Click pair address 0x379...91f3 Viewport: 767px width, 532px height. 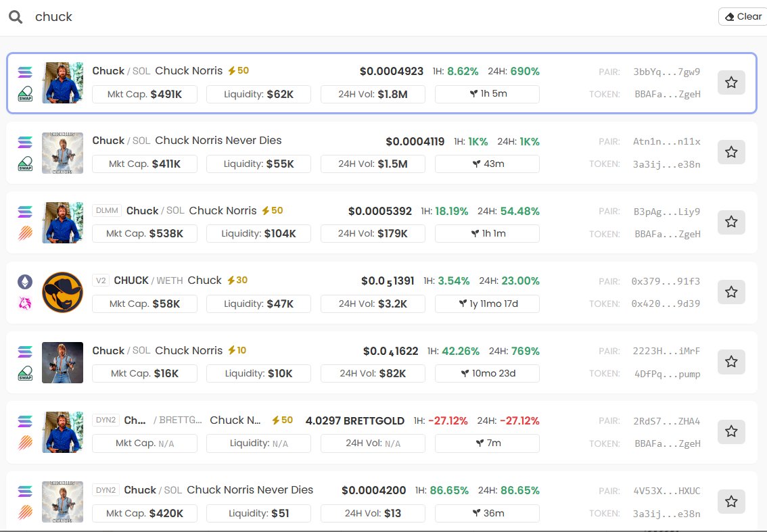point(666,281)
